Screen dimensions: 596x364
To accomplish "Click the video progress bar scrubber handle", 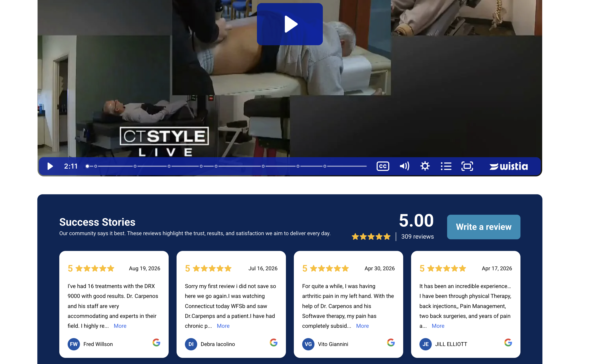I will 87,166.
